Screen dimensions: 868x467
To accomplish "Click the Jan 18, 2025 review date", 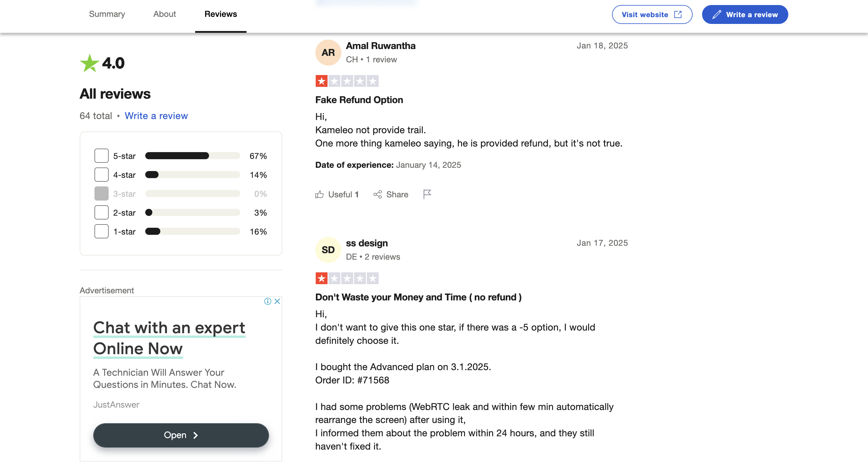I will pyautogui.click(x=602, y=45).
